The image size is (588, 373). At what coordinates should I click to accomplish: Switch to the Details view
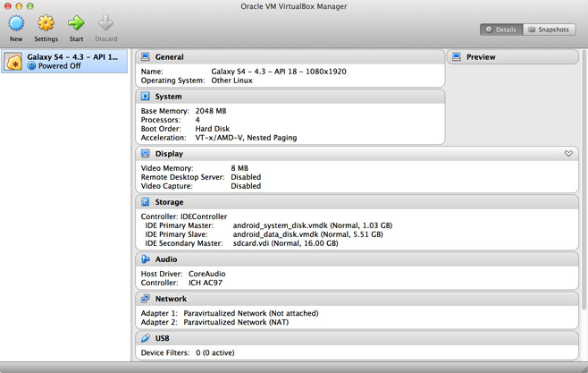[x=501, y=30]
